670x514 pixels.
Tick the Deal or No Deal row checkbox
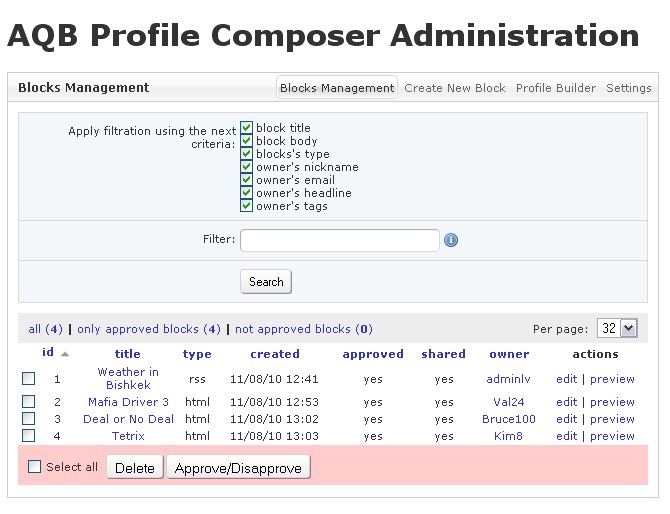point(29,418)
